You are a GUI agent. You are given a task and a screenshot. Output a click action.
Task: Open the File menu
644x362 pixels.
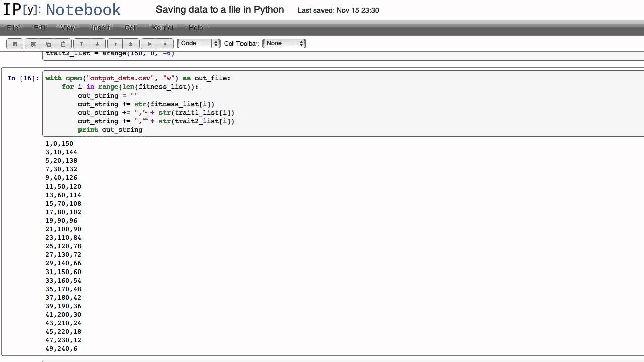tap(13, 28)
